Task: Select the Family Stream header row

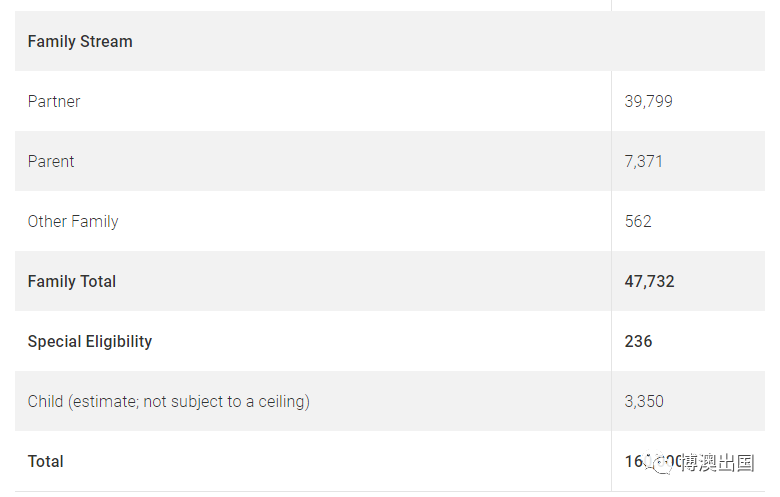Action: click(x=390, y=41)
